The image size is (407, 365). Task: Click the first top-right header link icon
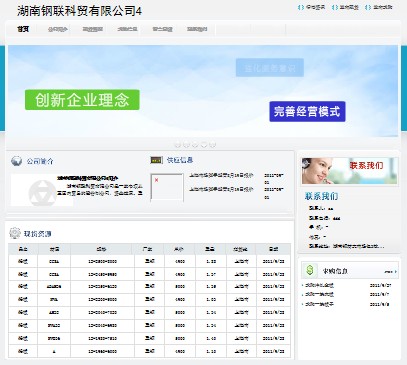tap(301, 7)
